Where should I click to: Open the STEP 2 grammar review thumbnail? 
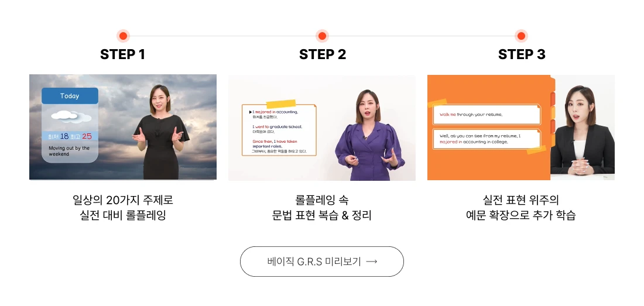click(x=322, y=127)
